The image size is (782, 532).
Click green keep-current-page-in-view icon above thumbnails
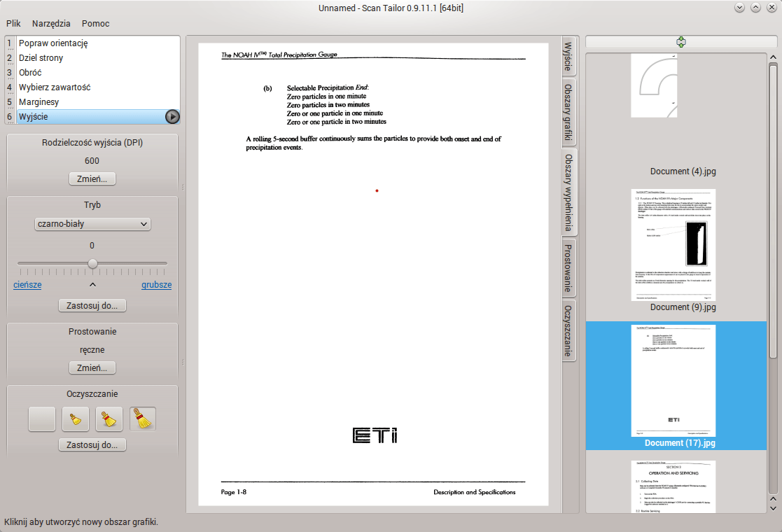pyautogui.click(x=680, y=42)
